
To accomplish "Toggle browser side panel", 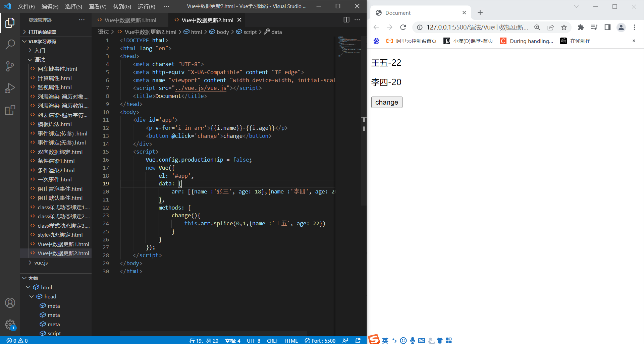I will tap(607, 27).
